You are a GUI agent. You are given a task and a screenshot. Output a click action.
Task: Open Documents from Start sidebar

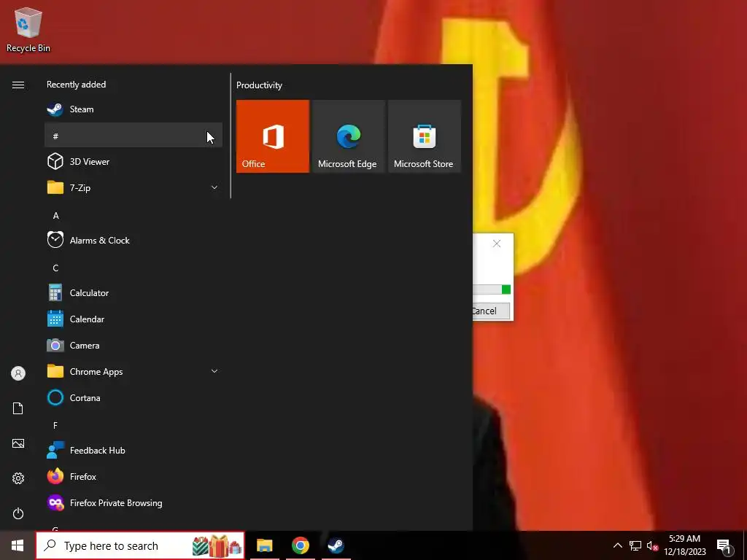pyautogui.click(x=18, y=408)
